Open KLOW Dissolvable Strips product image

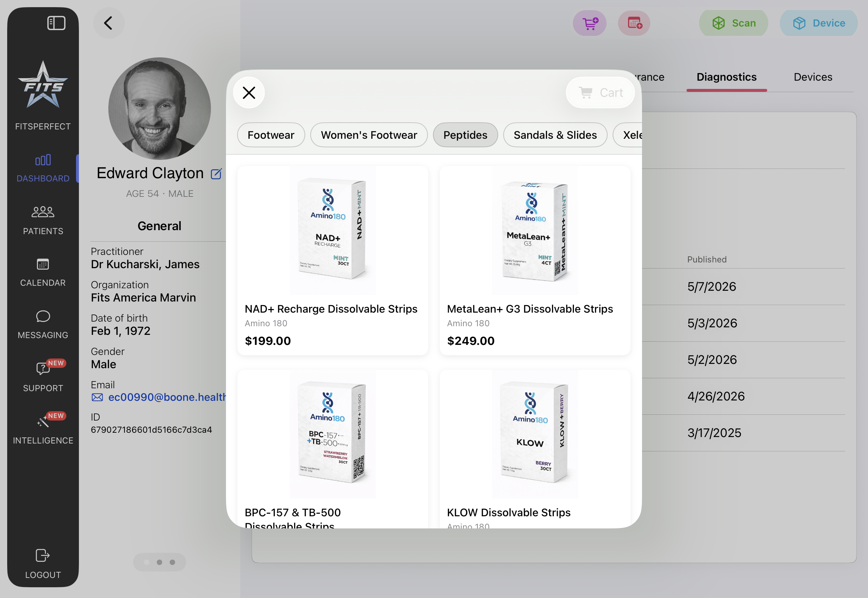pyautogui.click(x=535, y=434)
